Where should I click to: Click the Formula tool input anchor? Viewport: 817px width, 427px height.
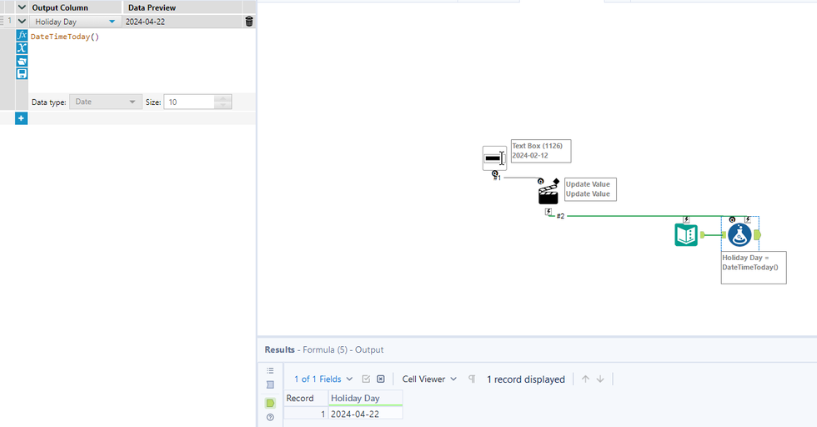click(x=724, y=235)
